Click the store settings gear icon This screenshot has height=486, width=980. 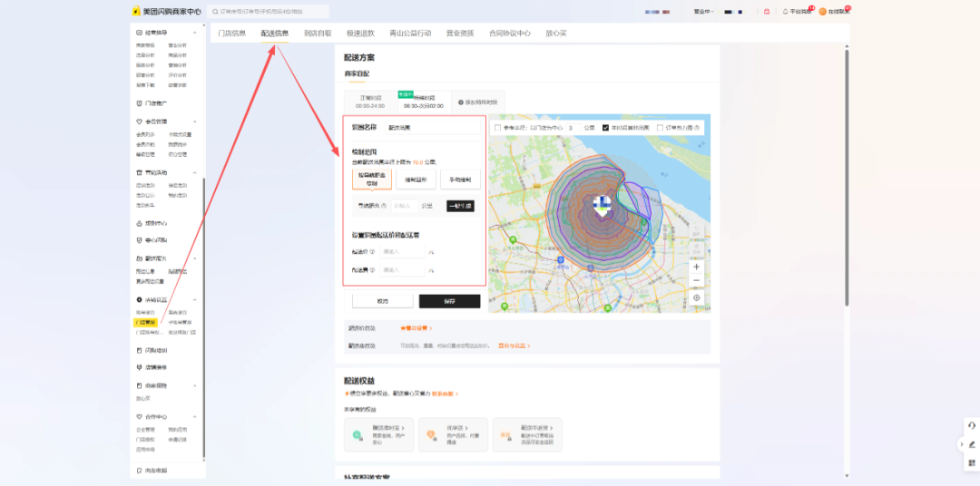click(140, 300)
